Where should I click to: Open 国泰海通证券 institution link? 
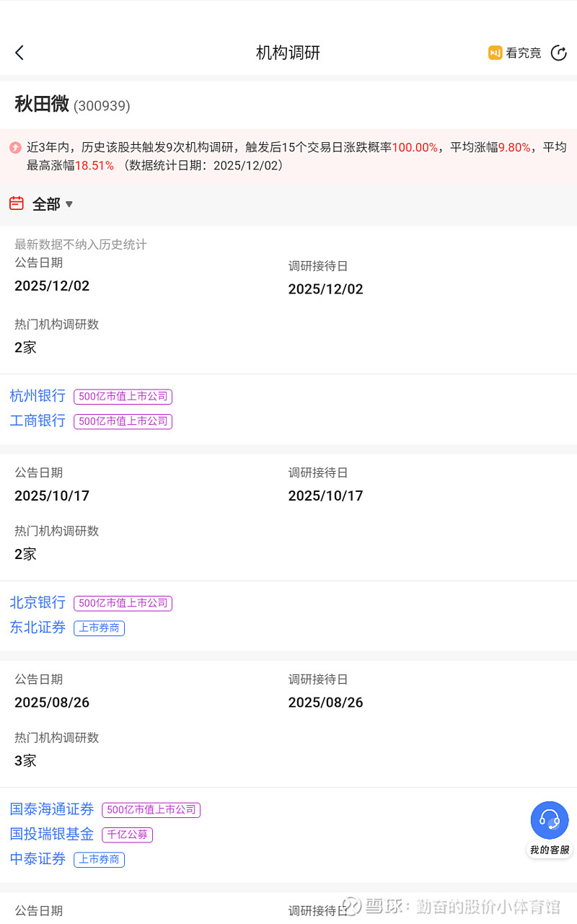52,809
